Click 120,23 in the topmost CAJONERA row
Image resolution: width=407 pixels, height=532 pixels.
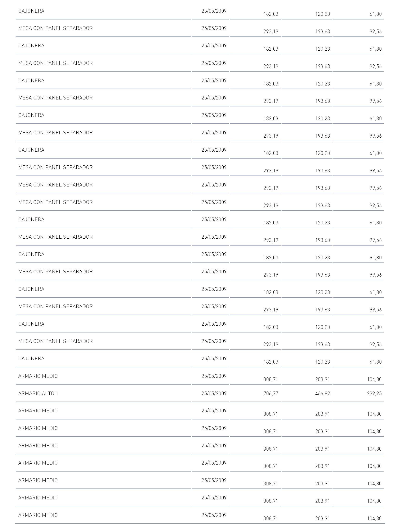322,14
